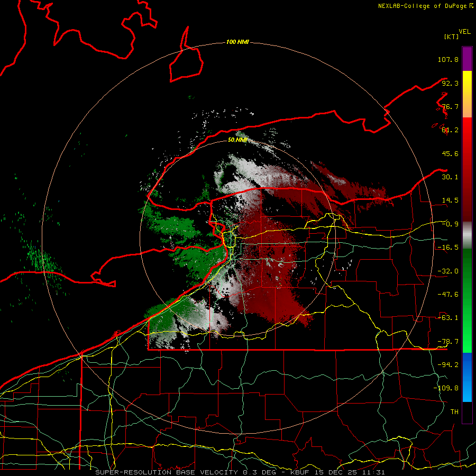Viewport: 476px width, 476px height.
Task: Click the 45.6 scale value
Action: click(x=450, y=153)
